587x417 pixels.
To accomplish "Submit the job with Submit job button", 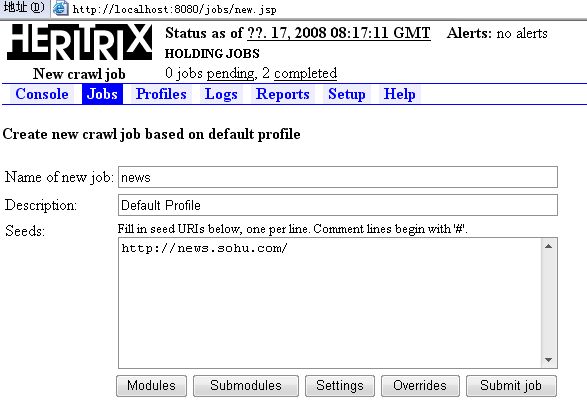I will (511, 386).
